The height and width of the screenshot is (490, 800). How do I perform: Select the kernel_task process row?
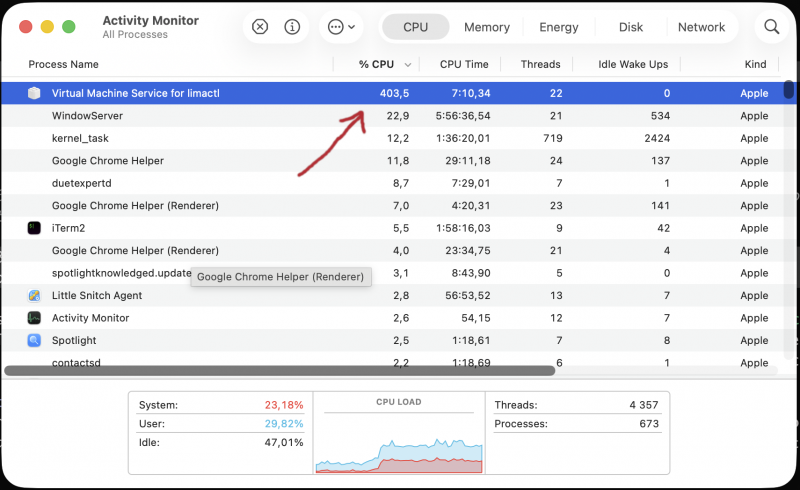click(392, 138)
